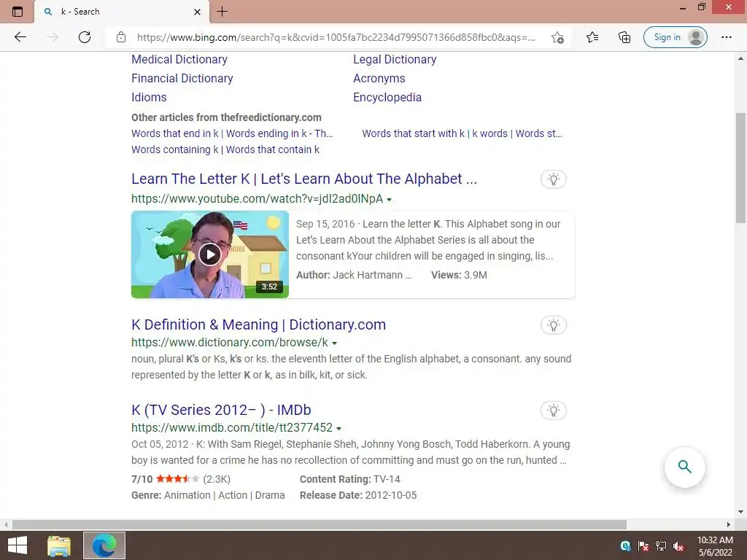Open the Medical Dictionary link
Image resolution: width=747 pixels, height=560 pixels.
(x=179, y=60)
